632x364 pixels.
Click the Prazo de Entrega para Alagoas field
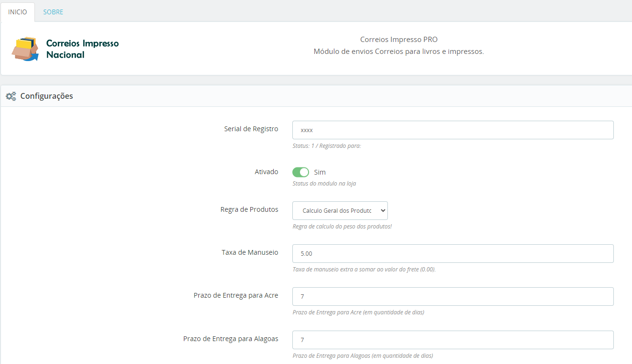tap(453, 340)
